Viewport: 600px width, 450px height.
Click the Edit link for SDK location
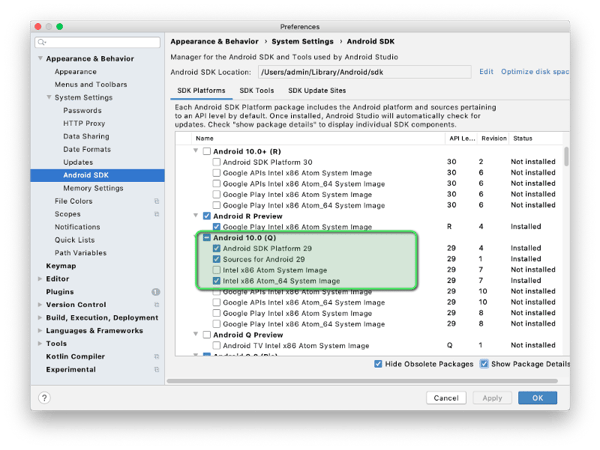(x=486, y=72)
